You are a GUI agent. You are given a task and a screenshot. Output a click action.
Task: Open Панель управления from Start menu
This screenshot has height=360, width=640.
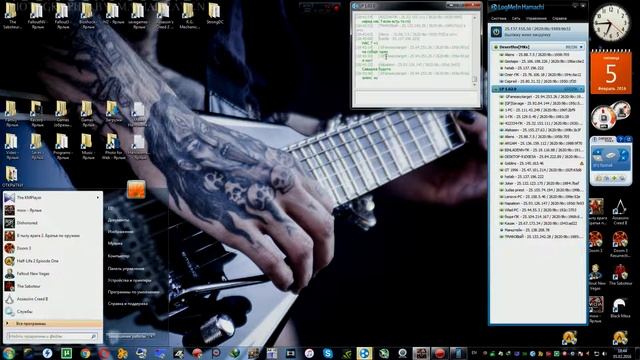(x=126, y=269)
